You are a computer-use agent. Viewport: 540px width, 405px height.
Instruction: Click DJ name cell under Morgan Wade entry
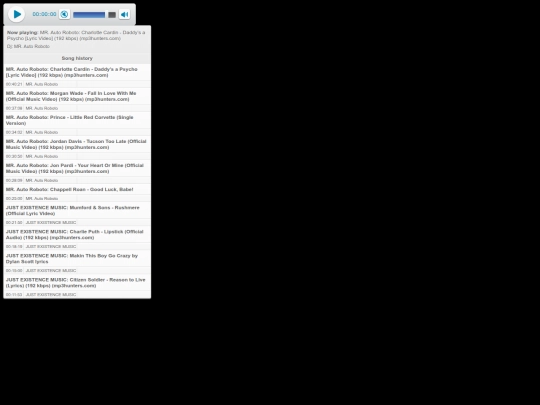tap(50, 108)
